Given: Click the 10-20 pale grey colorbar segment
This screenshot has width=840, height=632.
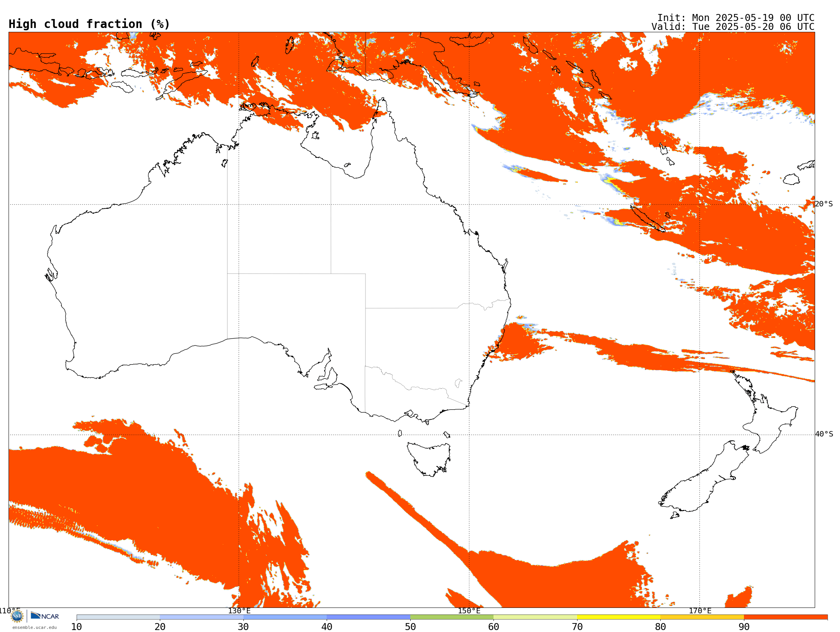Looking at the screenshot, I should (118, 617).
